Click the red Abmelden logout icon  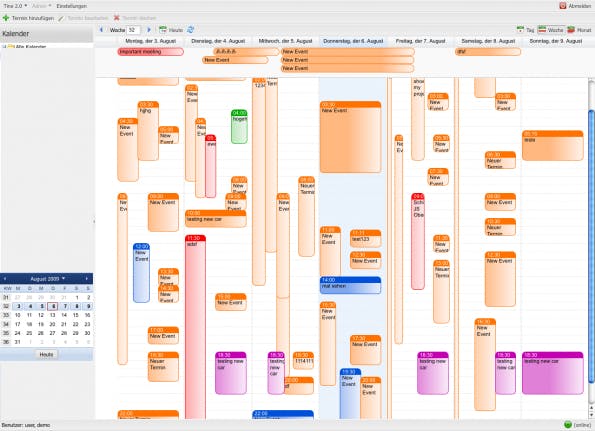[x=563, y=6]
